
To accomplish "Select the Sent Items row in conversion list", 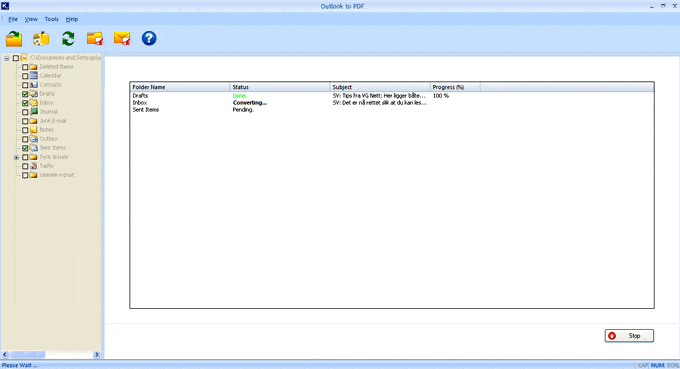I will coord(392,110).
